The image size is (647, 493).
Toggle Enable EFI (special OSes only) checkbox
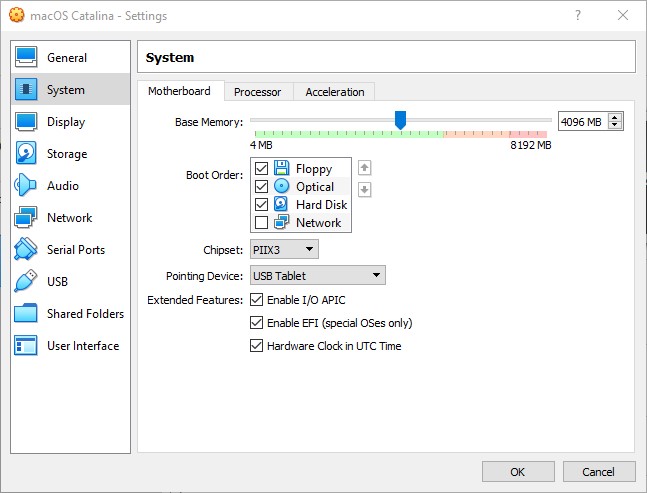click(256, 322)
